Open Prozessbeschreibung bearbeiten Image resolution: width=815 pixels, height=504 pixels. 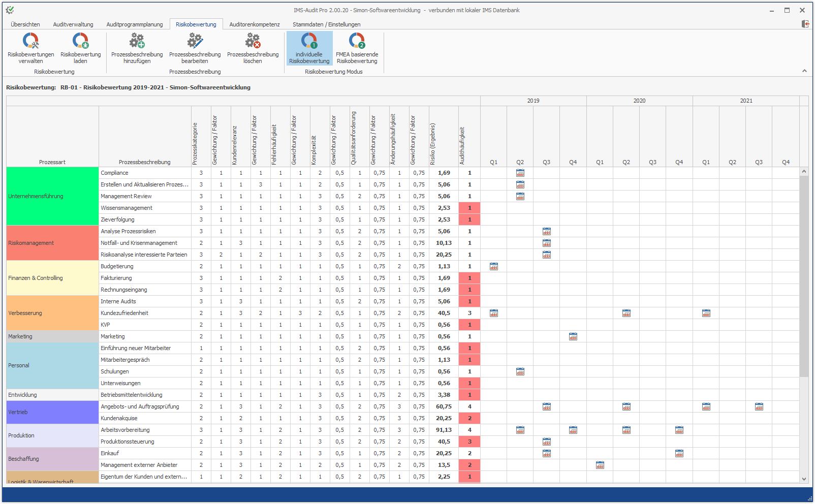[x=195, y=48]
